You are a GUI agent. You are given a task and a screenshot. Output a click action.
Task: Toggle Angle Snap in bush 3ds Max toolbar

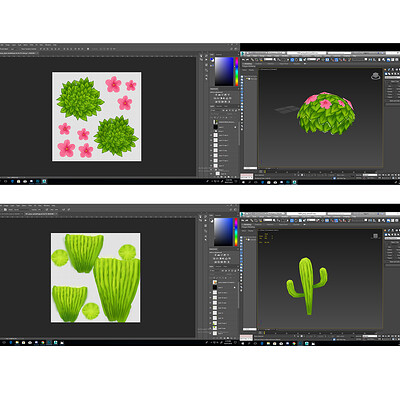click(336, 60)
